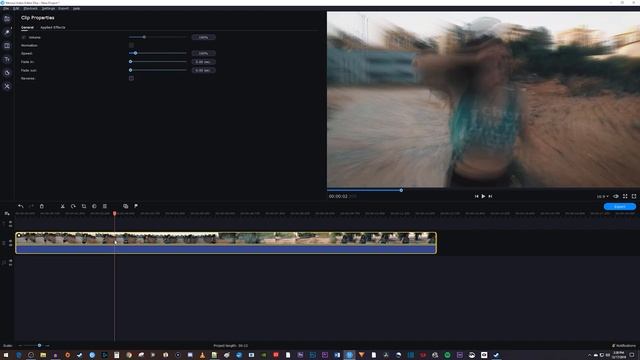Open the Stickers sidebar tab
Screen dimensions: 640x360
(x=7, y=73)
